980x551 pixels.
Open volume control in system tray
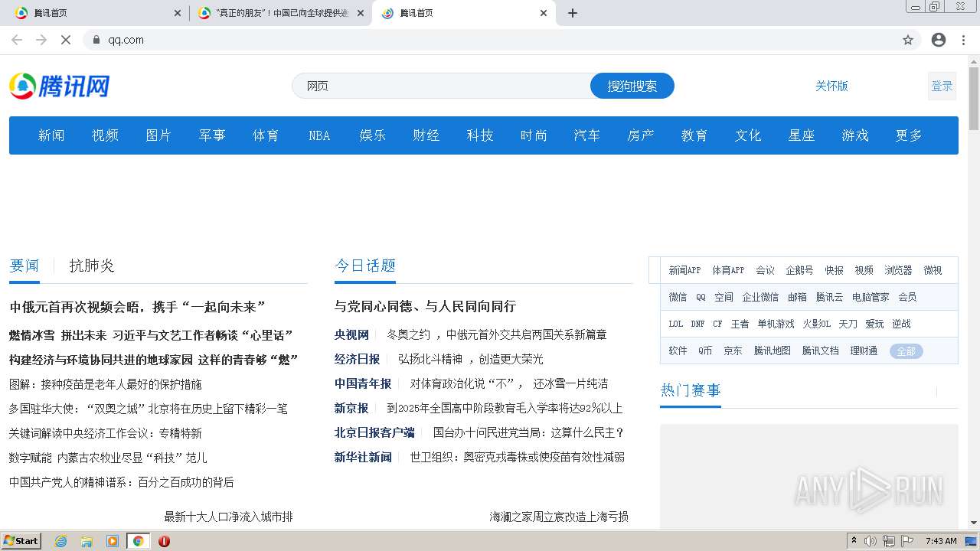click(x=871, y=541)
